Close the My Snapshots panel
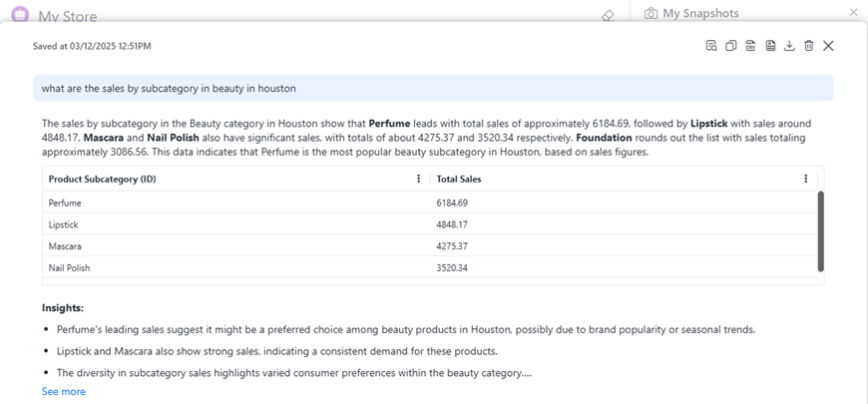 click(x=853, y=12)
